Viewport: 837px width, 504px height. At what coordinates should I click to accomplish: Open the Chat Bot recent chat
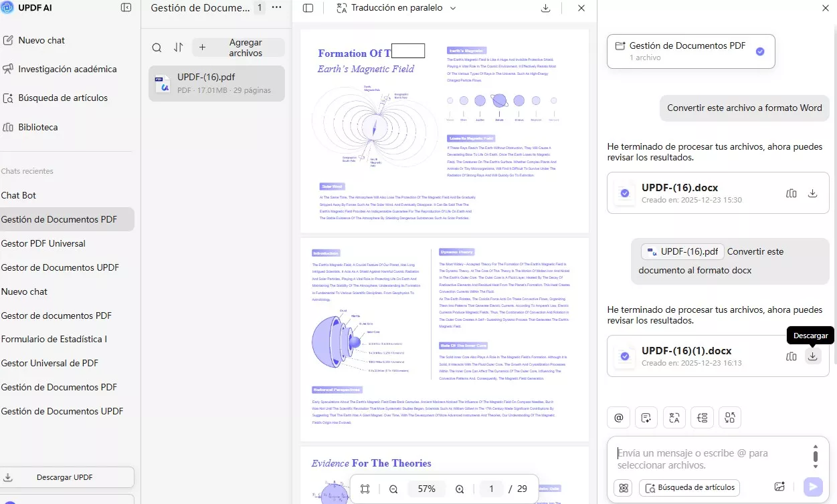19,195
